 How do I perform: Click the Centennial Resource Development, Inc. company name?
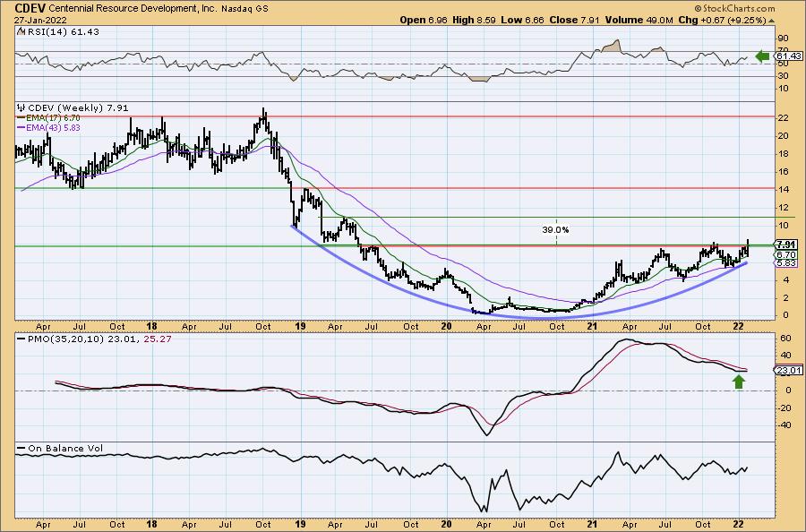click(x=134, y=9)
